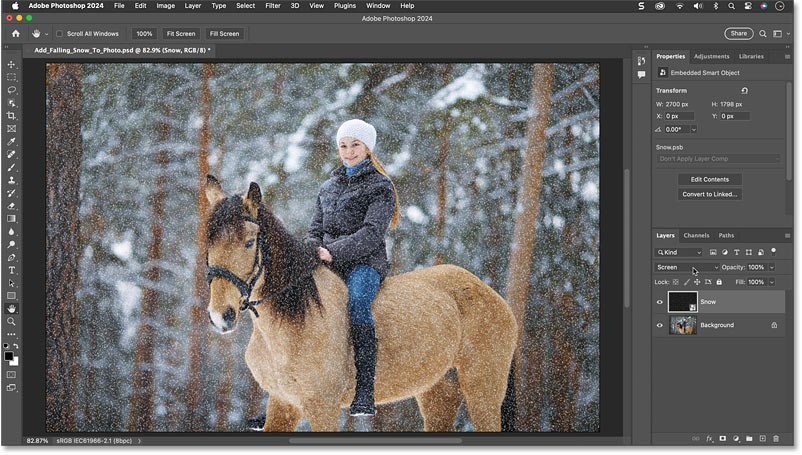Click the delete layer trash icon

pyautogui.click(x=776, y=438)
